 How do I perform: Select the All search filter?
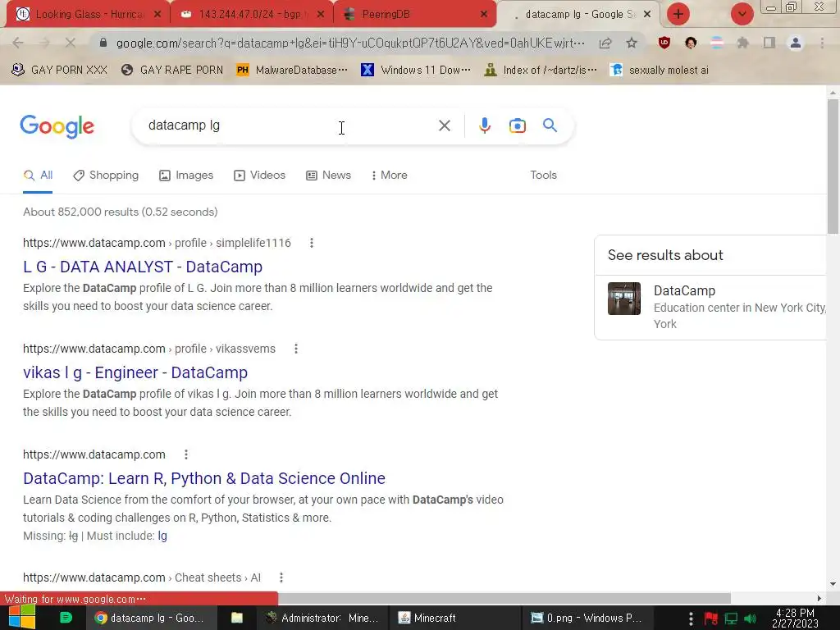(x=38, y=176)
